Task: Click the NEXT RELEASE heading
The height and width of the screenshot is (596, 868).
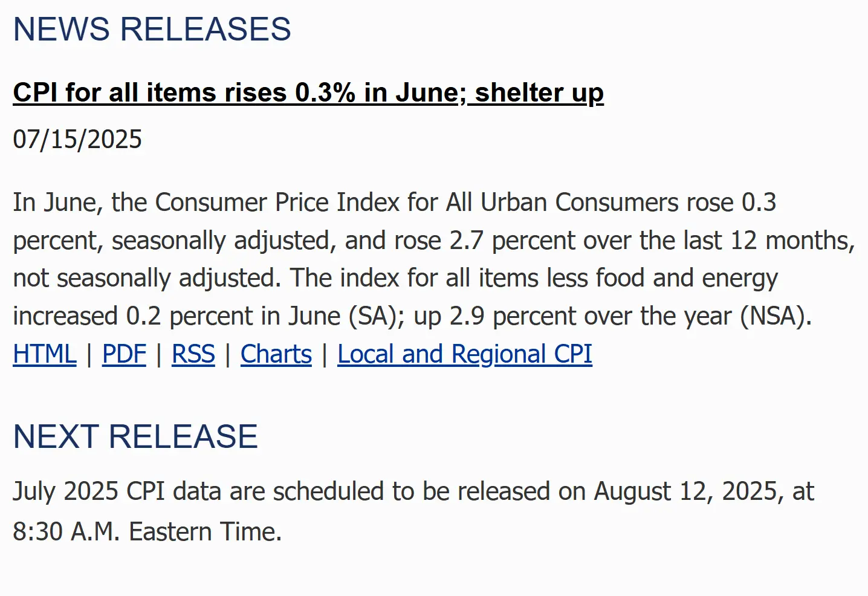Action: (x=135, y=436)
